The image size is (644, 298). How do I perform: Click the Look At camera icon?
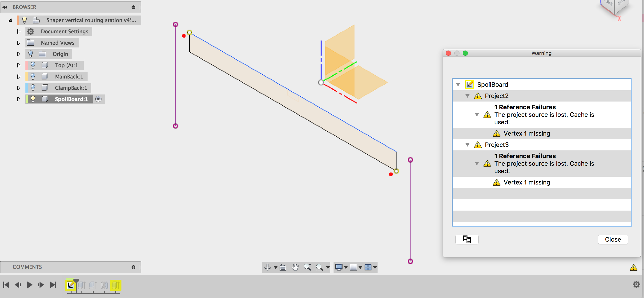click(283, 267)
